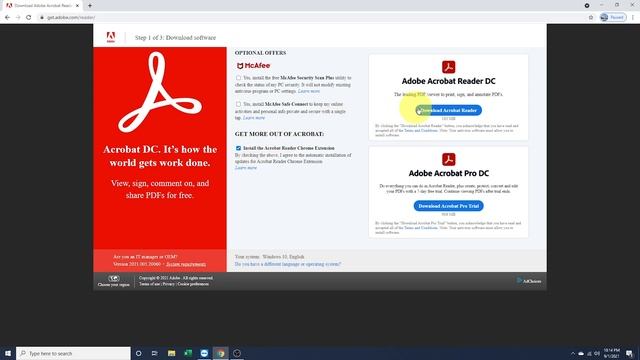This screenshot has height=360, width=640.
Task: Switch to the Download Adobe Acrobat Reader tab
Action: (42, 6)
